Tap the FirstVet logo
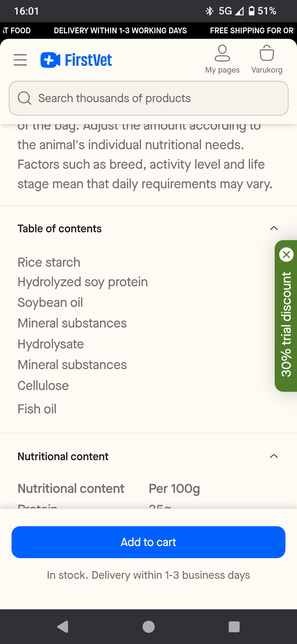 pos(76,60)
